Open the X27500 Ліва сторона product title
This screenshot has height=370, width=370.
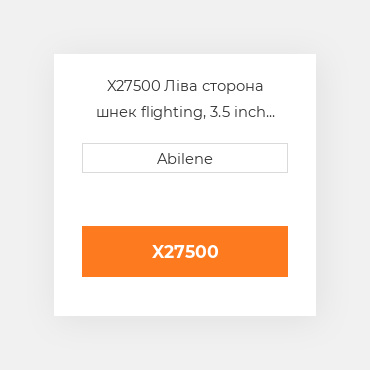(x=185, y=99)
